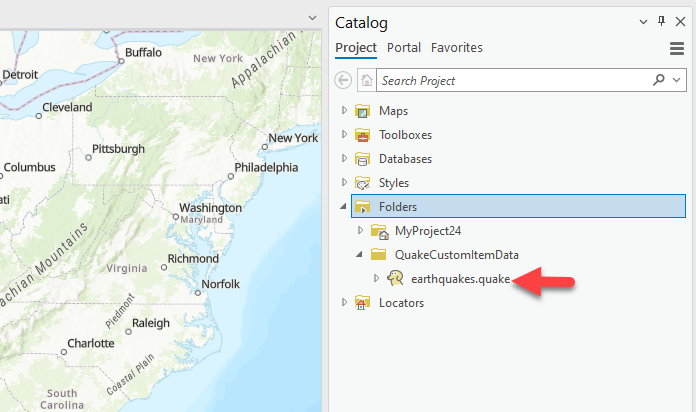Open the Catalog hamburger menu
Viewport: 696px width, 412px height.
pyautogui.click(x=676, y=48)
